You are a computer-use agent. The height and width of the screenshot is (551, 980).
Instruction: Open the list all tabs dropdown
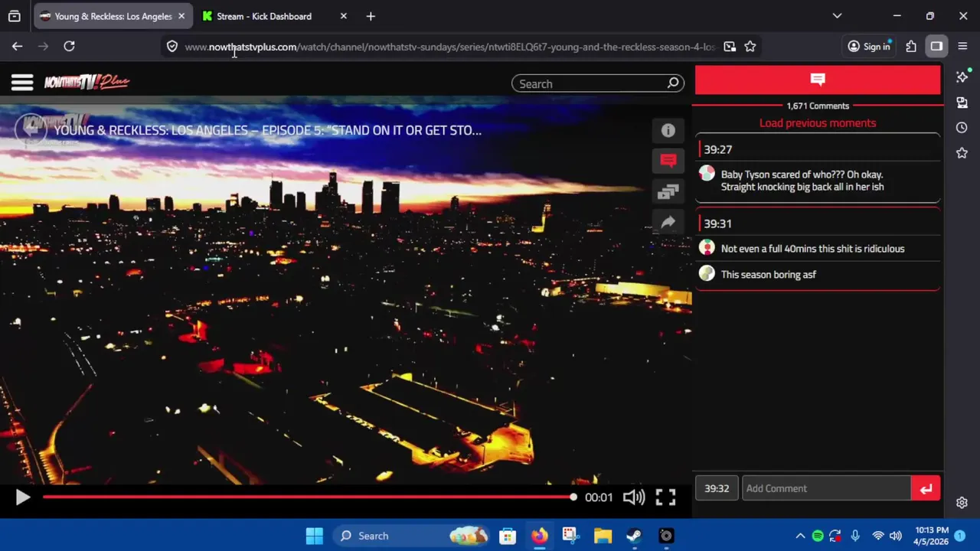tap(837, 16)
